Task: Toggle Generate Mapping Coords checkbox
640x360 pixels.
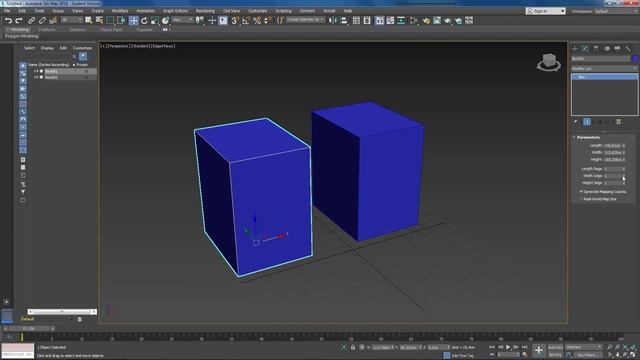Action: coord(581,191)
